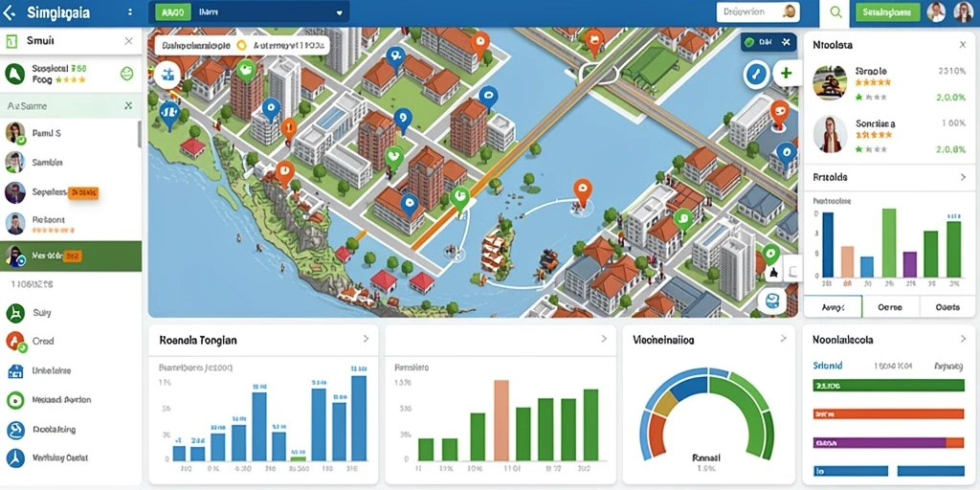This screenshot has height=490, width=980.
Task: Close the Ntoolata panel
Action: [963, 45]
